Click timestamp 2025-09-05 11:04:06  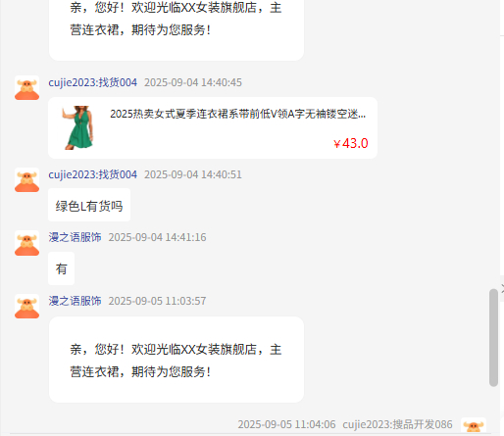[286, 424]
